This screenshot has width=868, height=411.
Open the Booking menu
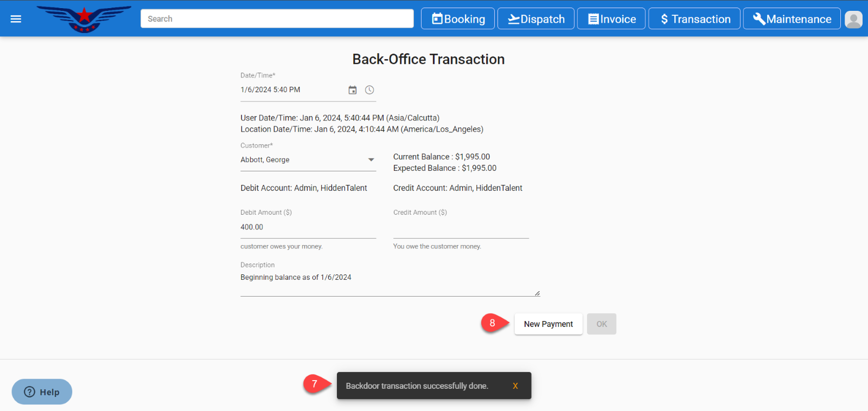(458, 19)
